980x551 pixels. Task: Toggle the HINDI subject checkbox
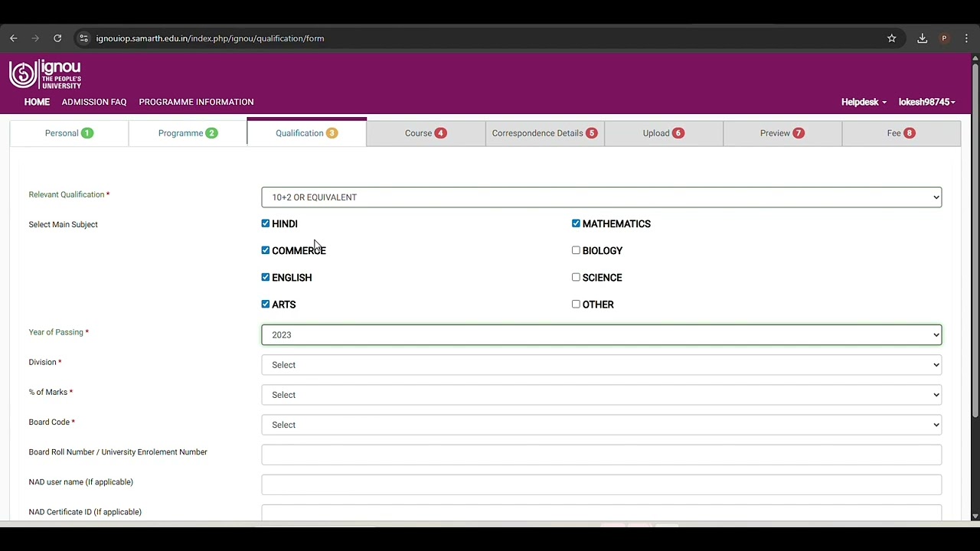266,223
